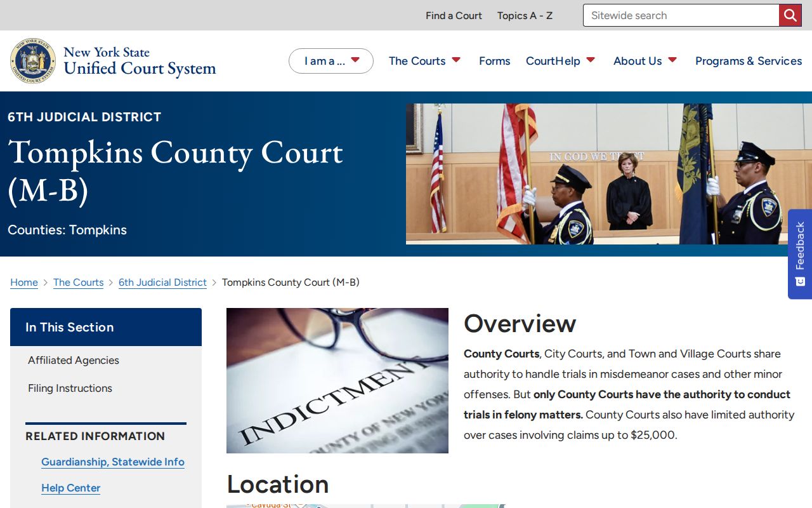
Task: Open Filing Instructions in sidebar
Action: pos(70,388)
